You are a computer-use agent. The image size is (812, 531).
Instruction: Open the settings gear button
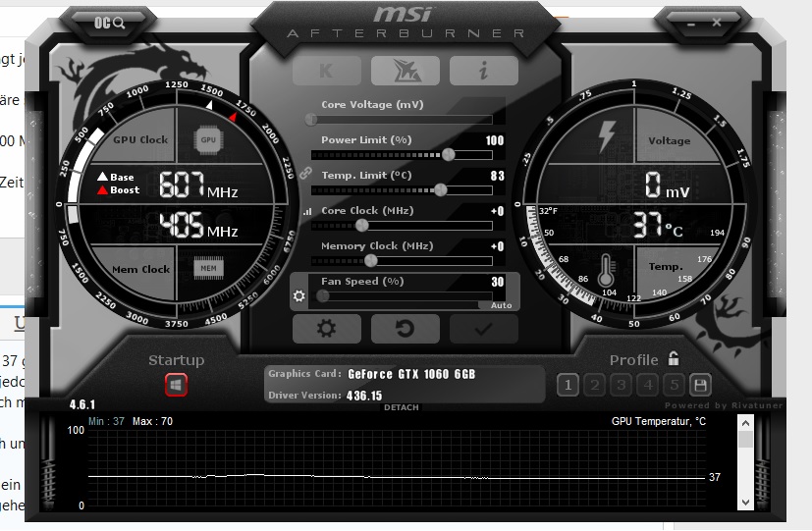(x=327, y=329)
